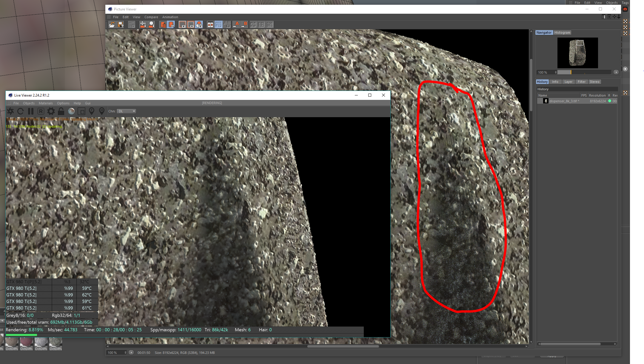Open the Filter tab
This screenshot has width=644, height=364.
tap(581, 82)
